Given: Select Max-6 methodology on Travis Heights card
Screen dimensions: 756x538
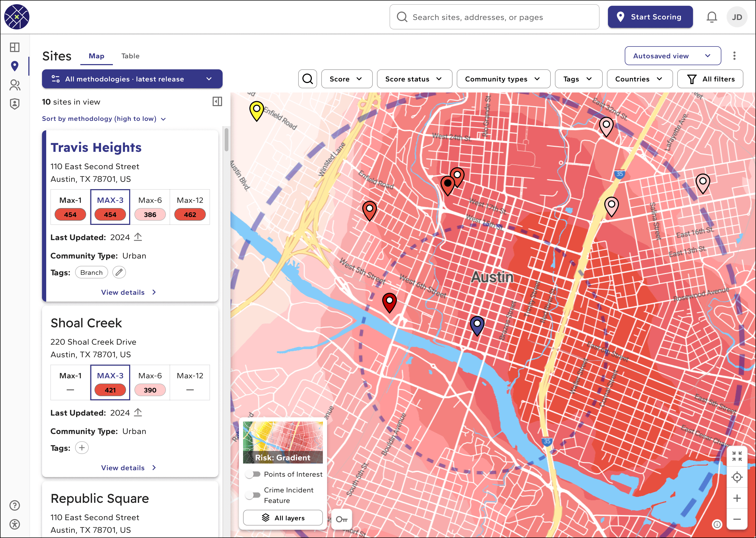Looking at the screenshot, I should point(150,207).
